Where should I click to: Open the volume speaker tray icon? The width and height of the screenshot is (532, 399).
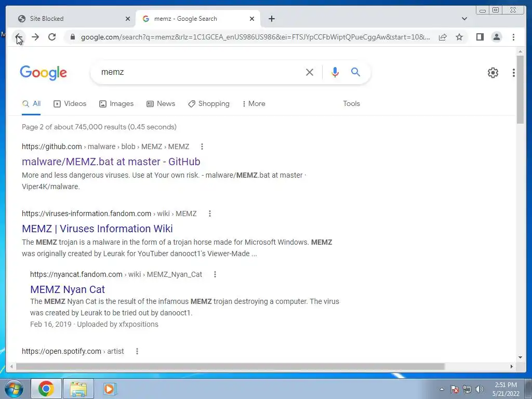(x=480, y=389)
